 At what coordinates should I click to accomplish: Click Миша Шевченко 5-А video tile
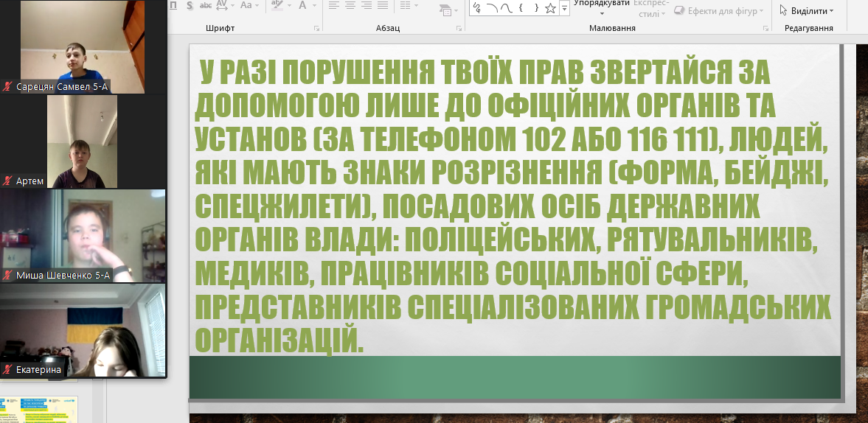point(83,237)
